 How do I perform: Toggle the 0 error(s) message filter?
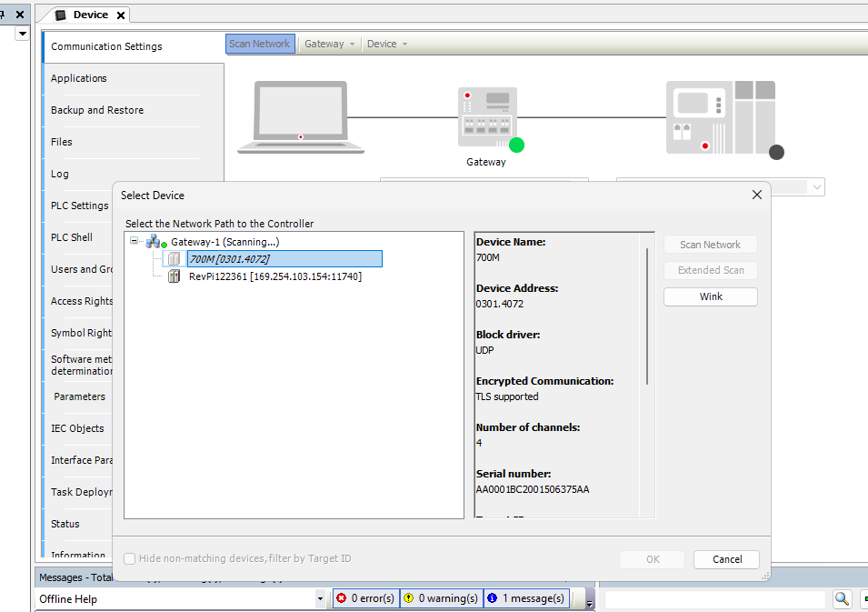click(x=364, y=598)
